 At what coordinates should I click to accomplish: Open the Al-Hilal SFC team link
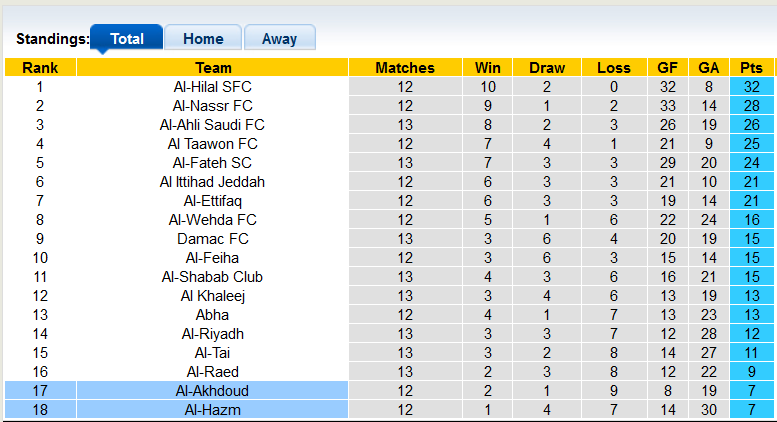point(212,87)
